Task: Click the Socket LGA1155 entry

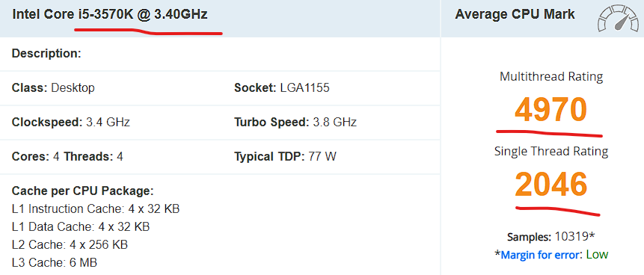Action: click(x=282, y=88)
